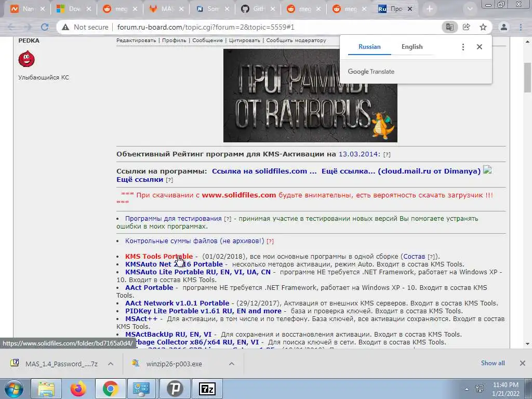Click the Not secure warning icon
Image resolution: width=532 pixels, height=399 pixels.
coord(65,27)
